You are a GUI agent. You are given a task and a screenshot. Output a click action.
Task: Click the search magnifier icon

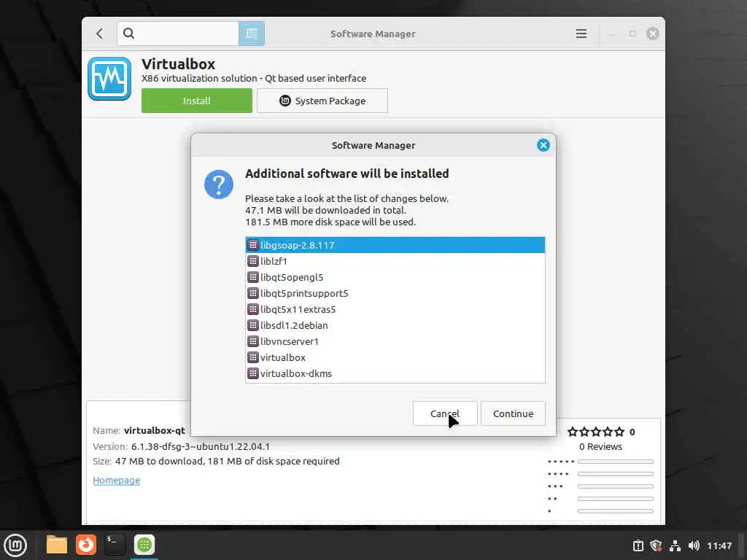pyautogui.click(x=128, y=34)
